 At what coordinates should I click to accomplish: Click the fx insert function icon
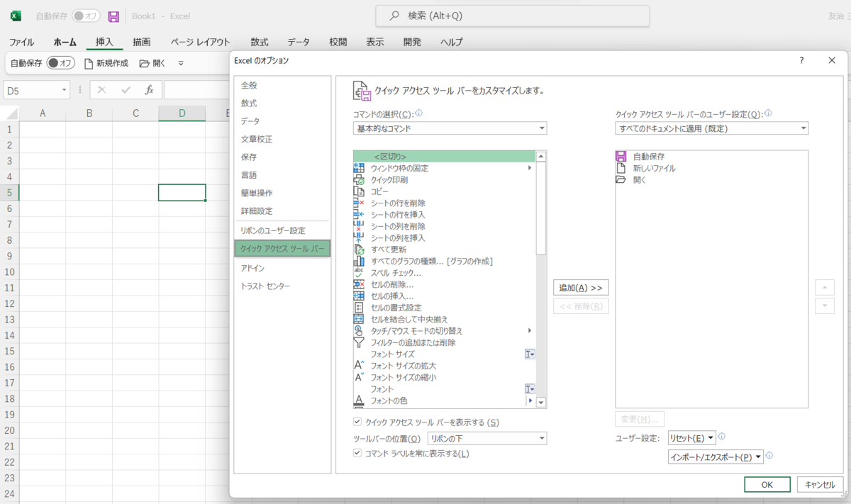pos(149,90)
